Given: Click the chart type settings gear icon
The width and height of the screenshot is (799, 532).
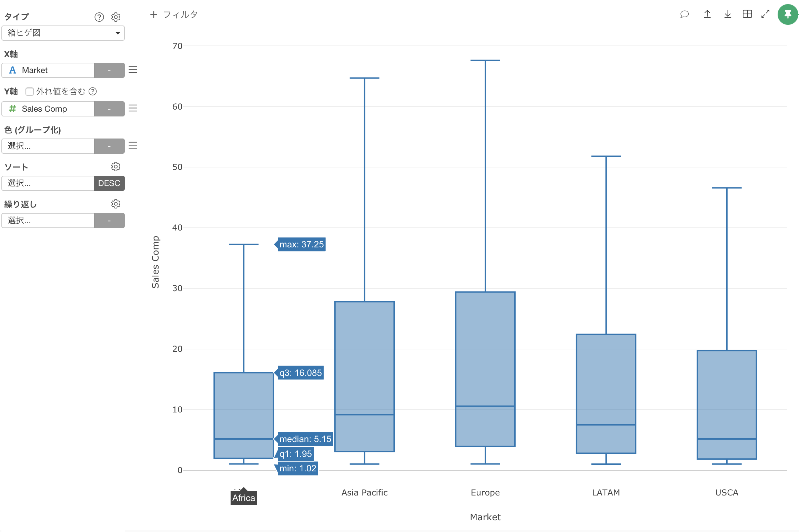Looking at the screenshot, I should pos(118,16).
